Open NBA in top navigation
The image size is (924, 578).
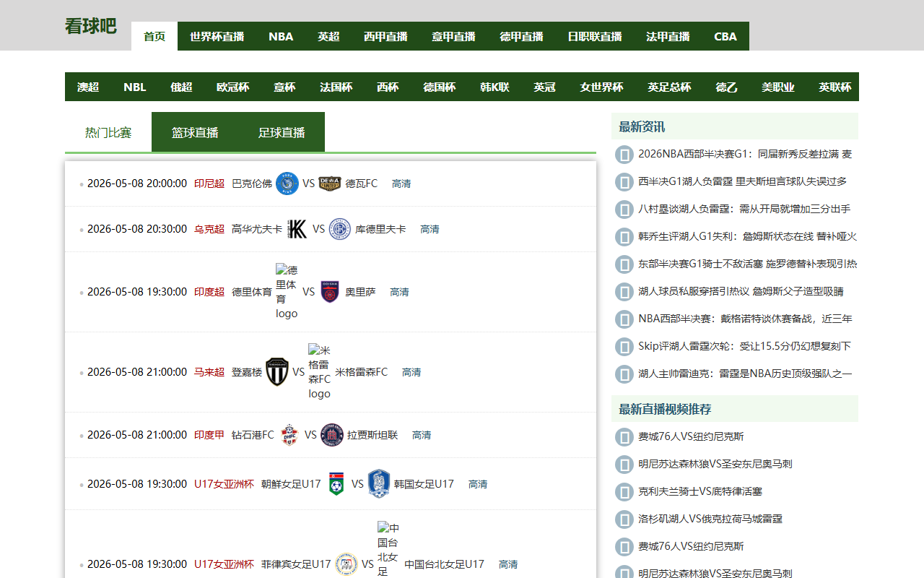point(281,36)
